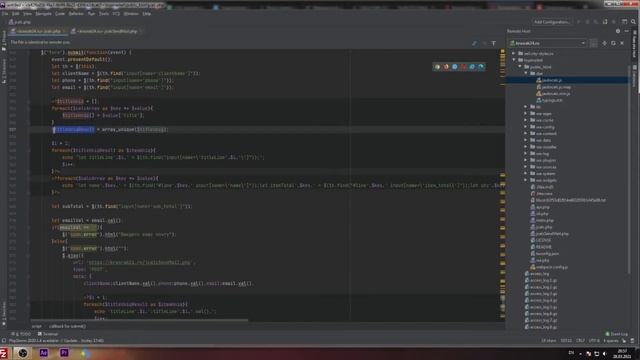The height and width of the screenshot is (360, 640).
Task: Open Premiere Pro from the taskbar
Action: coord(64,353)
